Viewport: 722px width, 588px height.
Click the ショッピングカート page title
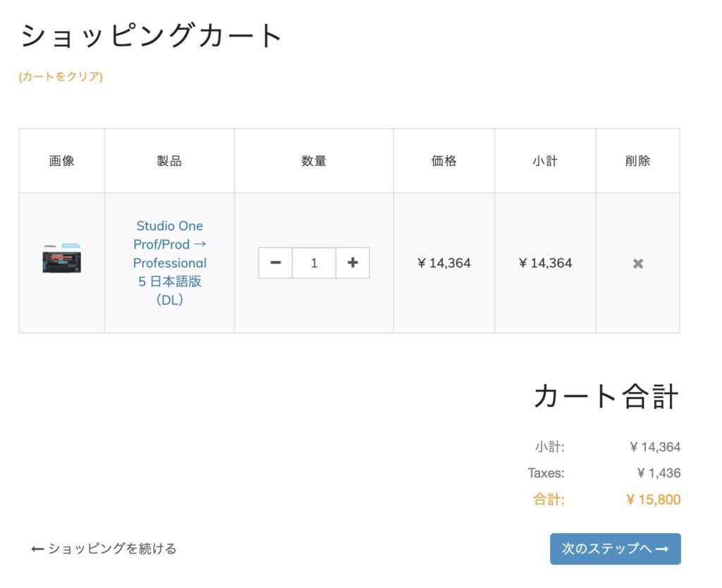pos(152,36)
